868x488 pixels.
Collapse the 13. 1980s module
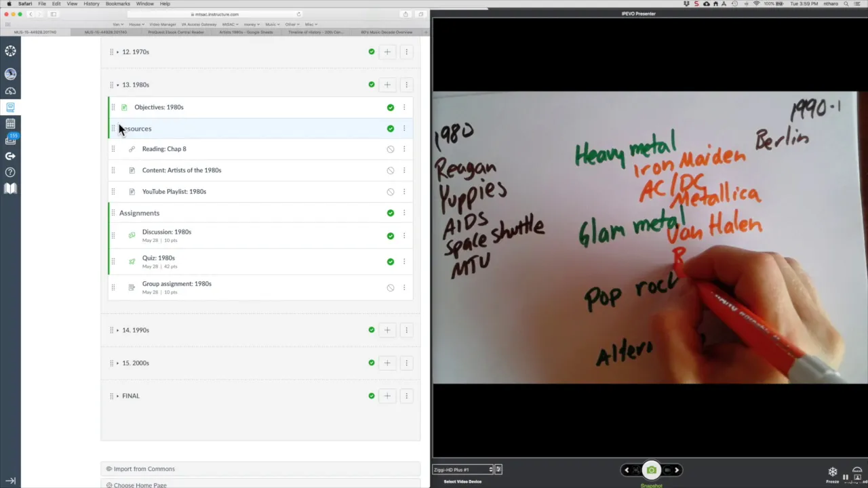click(x=117, y=85)
